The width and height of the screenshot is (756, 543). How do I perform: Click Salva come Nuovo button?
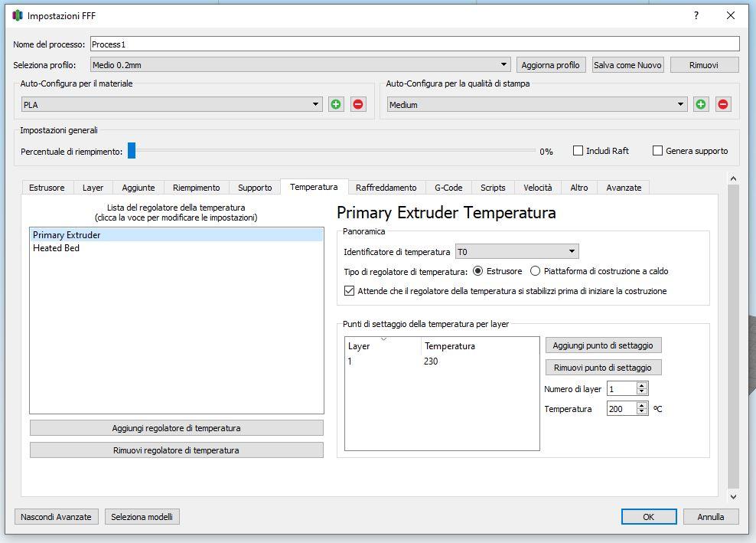point(627,65)
